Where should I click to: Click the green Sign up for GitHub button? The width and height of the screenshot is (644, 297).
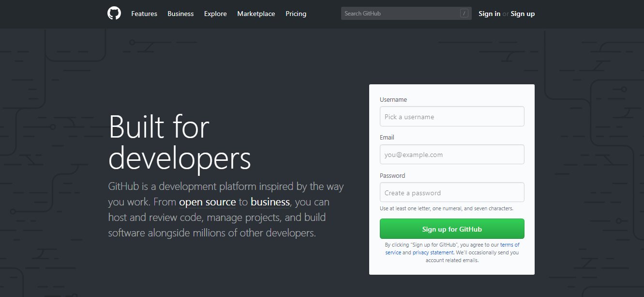click(452, 229)
